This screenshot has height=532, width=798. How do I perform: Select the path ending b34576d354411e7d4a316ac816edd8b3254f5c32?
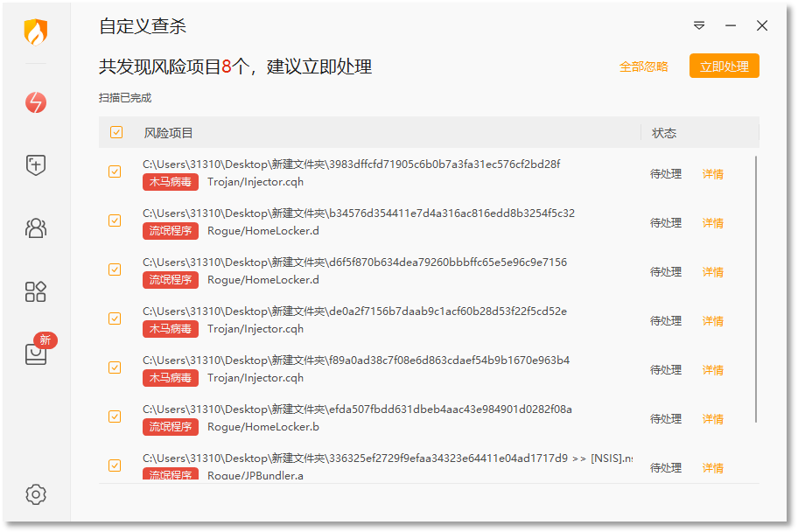click(359, 213)
